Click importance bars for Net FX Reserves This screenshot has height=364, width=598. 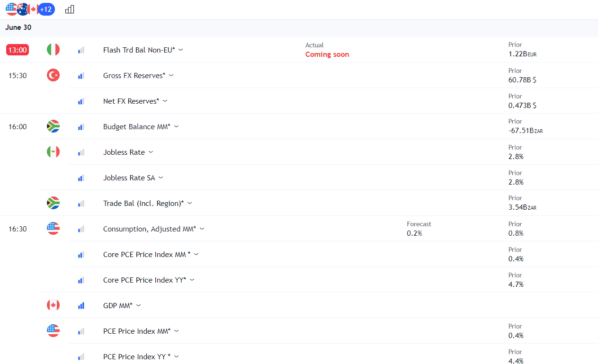point(81,101)
